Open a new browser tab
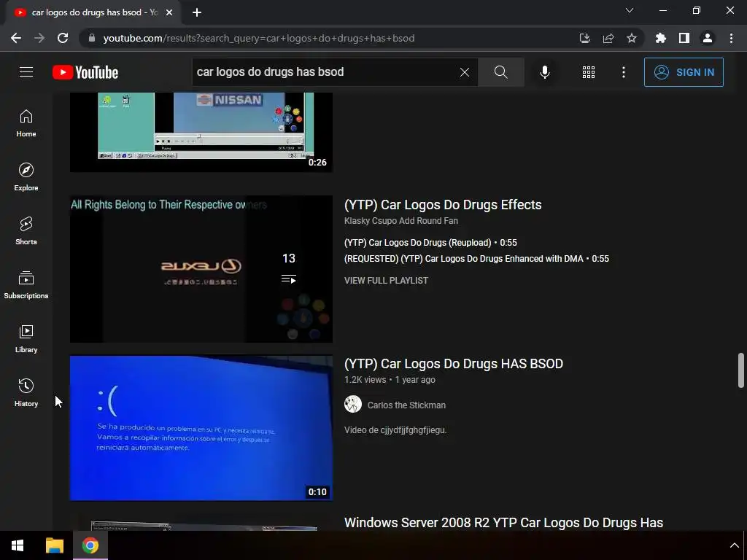 click(197, 12)
